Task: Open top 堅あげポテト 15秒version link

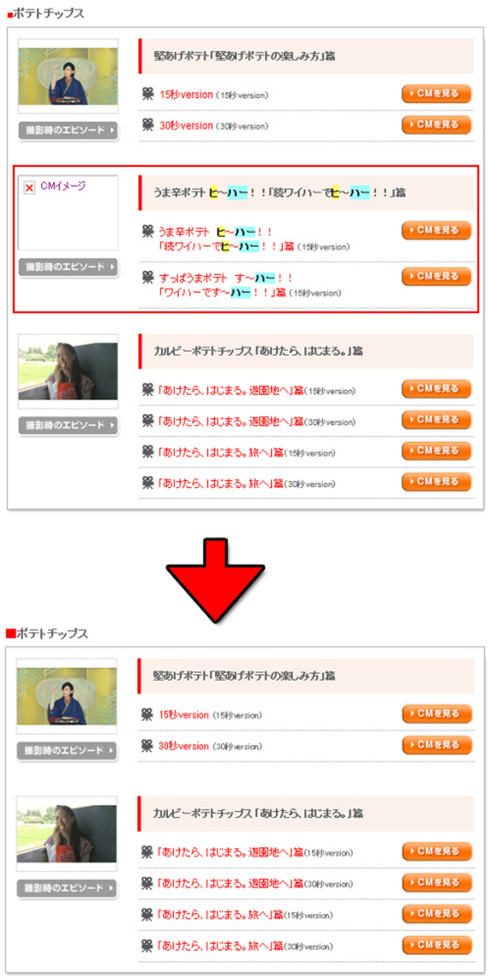Action: click(186, 95)
